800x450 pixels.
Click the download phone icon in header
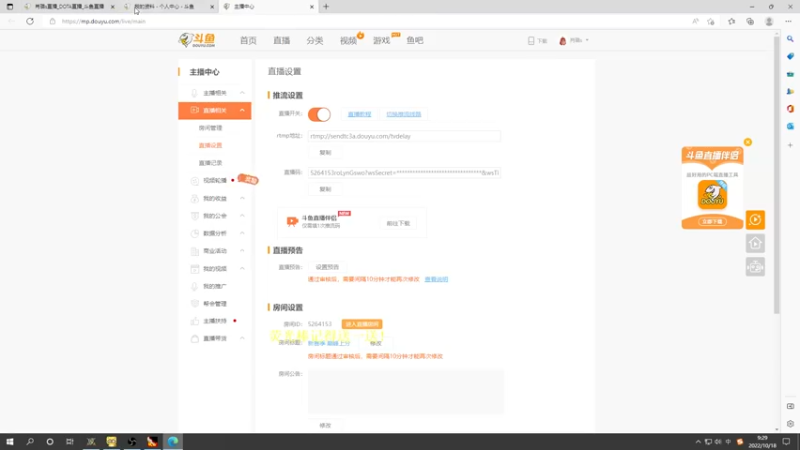click(x=531, y=40)
